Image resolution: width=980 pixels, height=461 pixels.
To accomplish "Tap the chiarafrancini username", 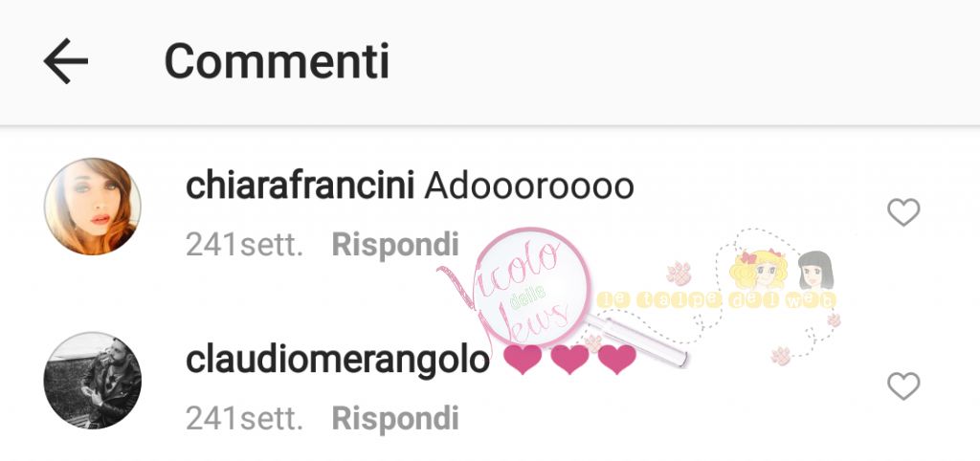I will coord(300,187).
